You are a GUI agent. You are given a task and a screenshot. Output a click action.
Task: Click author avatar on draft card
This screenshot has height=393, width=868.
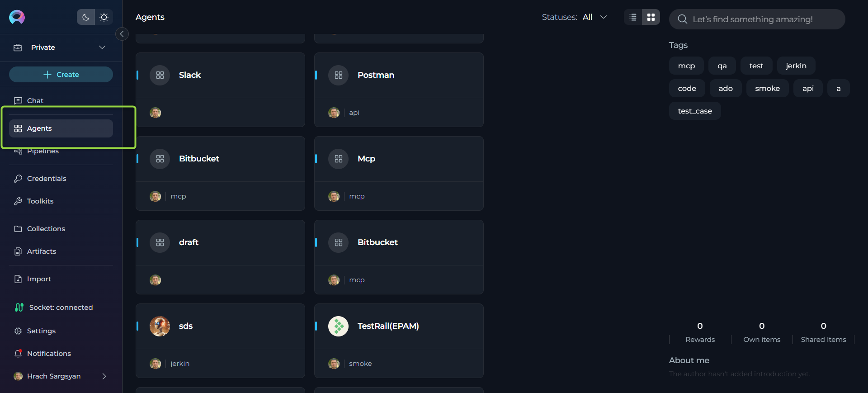point(156,280)
